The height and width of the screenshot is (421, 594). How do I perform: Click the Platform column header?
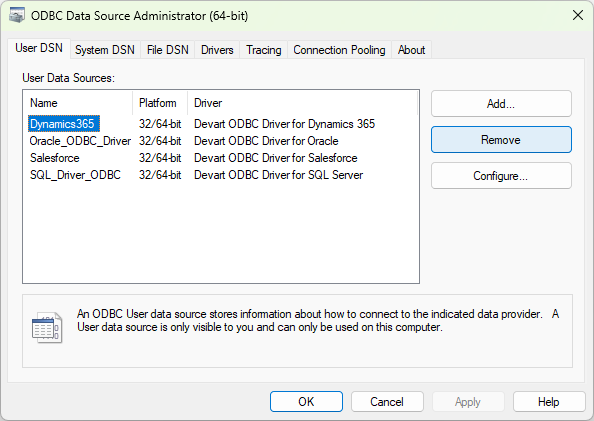pos(160,103)
